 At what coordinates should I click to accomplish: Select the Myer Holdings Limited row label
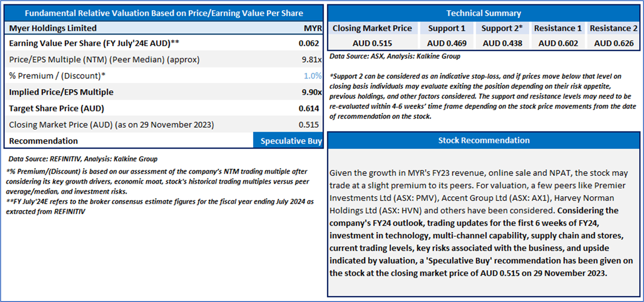pyautogui.click(x=53, y=28)
